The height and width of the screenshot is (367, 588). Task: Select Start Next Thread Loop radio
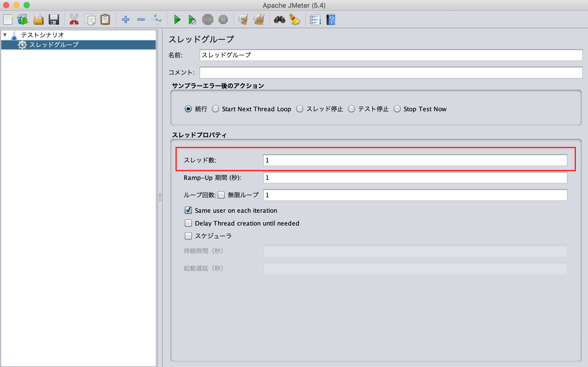(215, 109)
